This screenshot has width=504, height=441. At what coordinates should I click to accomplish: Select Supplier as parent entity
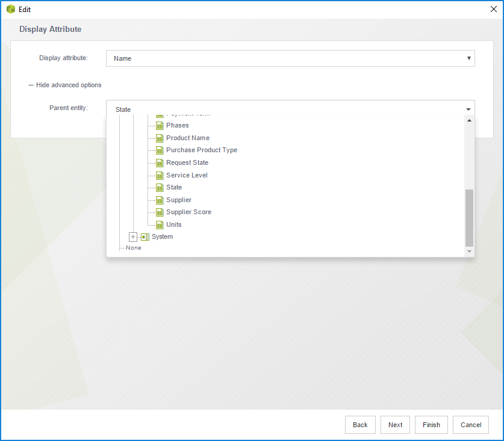click(x=179, y=200)
